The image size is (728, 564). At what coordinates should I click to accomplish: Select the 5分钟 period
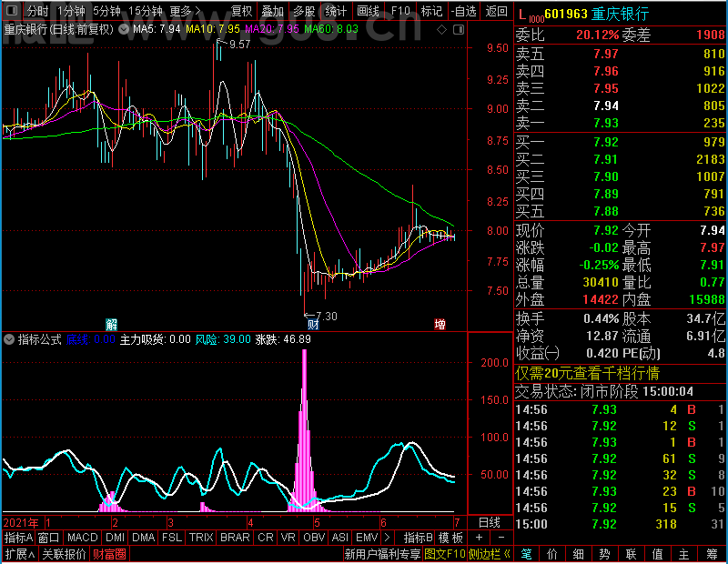(106, 11)
